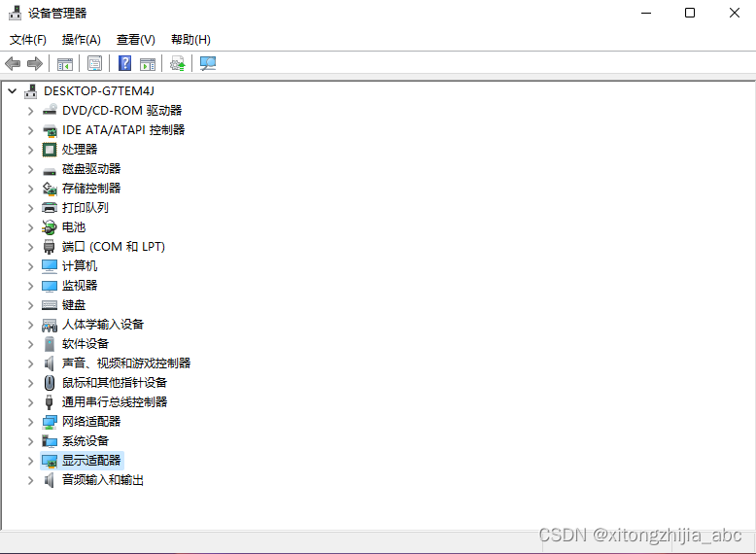756x554 pixels.
Task: Open the 帮助(H) menu
Action: (x=190, y=40)
